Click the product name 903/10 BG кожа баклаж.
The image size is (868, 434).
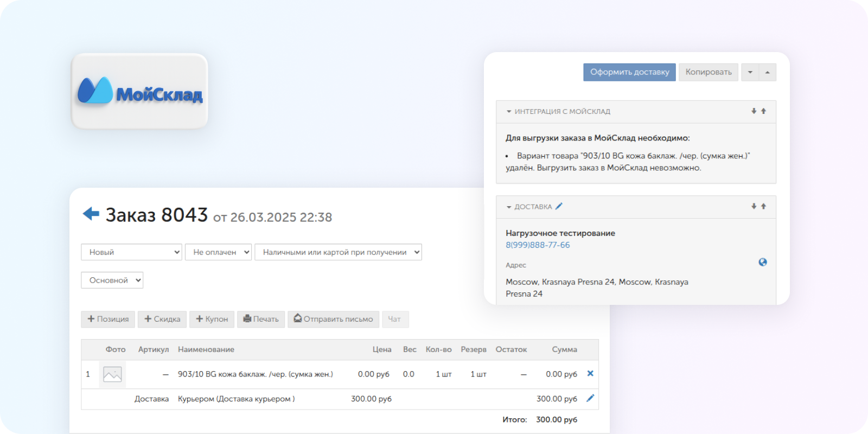pyautogui.click(x=256, y=374)
